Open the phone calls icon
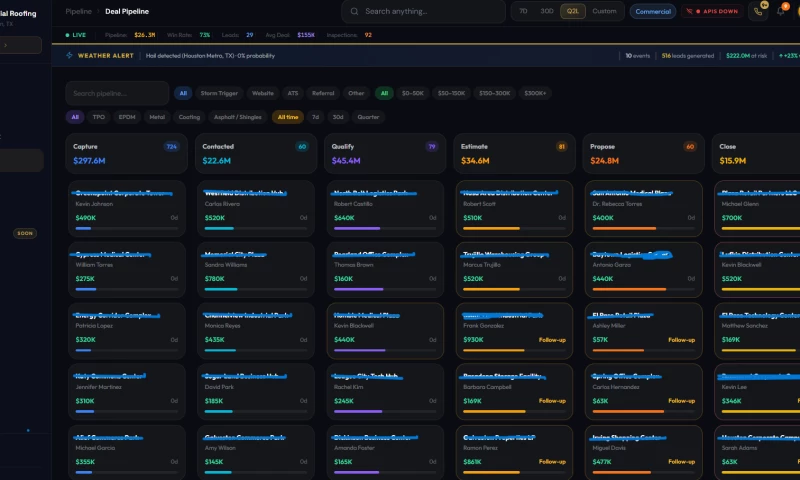The width and height of the screenshot is (800, 480). pos(758,11)
